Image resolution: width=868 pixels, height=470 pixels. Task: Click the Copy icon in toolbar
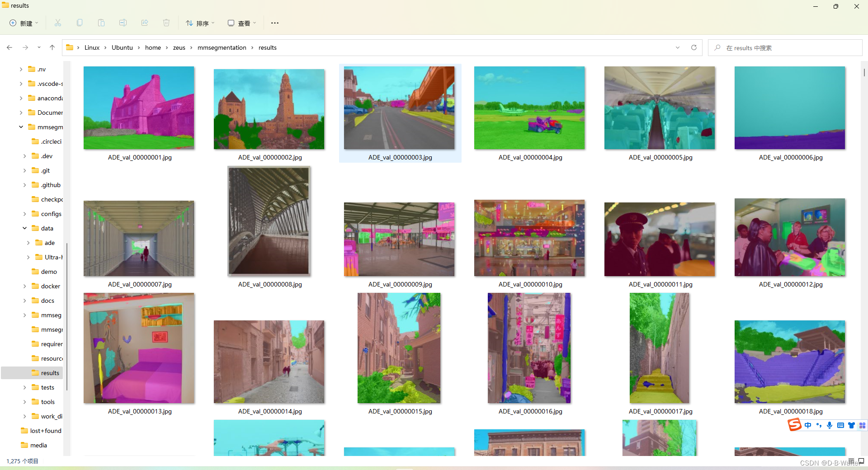pos(80,23)
